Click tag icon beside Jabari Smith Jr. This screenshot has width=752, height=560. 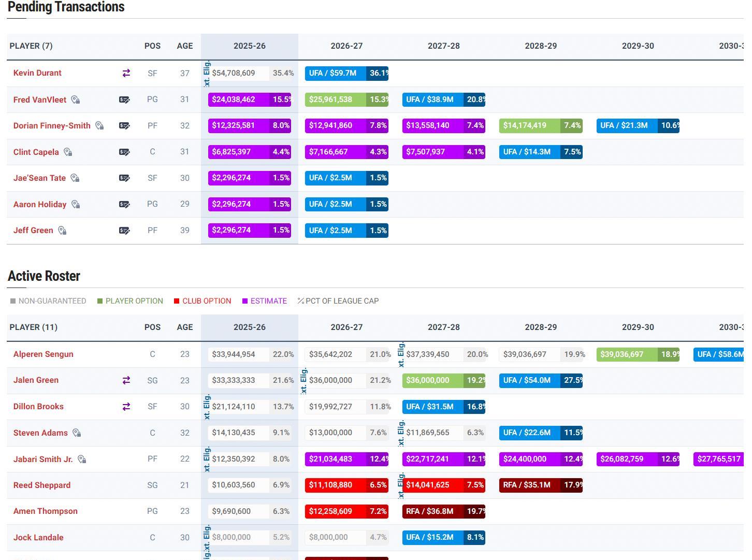coord(82,459)
